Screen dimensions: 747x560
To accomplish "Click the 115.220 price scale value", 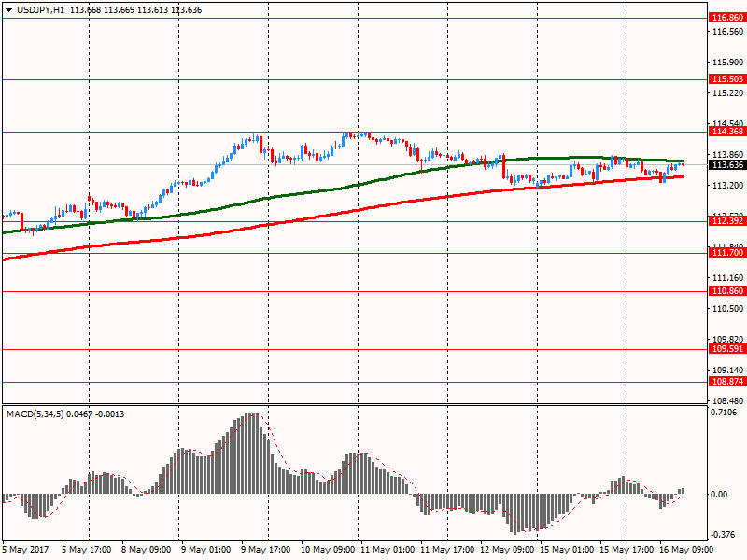I will click(x=727, y=93).
